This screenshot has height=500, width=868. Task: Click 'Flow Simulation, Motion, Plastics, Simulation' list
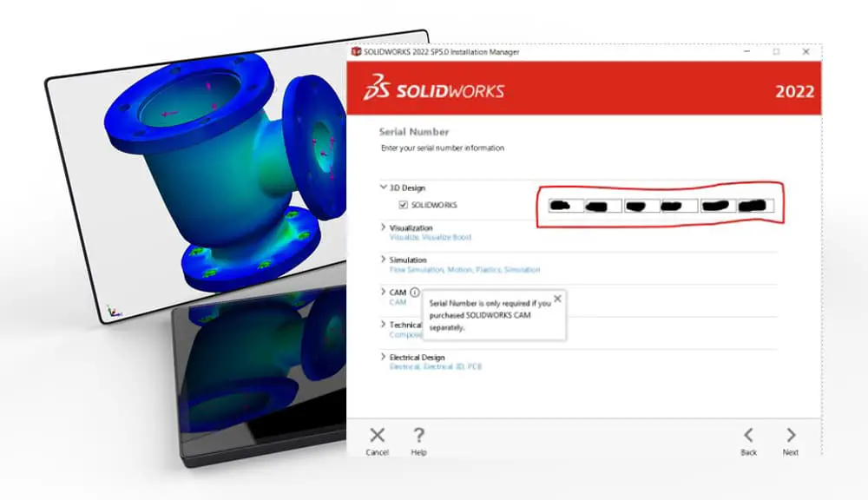464,270
